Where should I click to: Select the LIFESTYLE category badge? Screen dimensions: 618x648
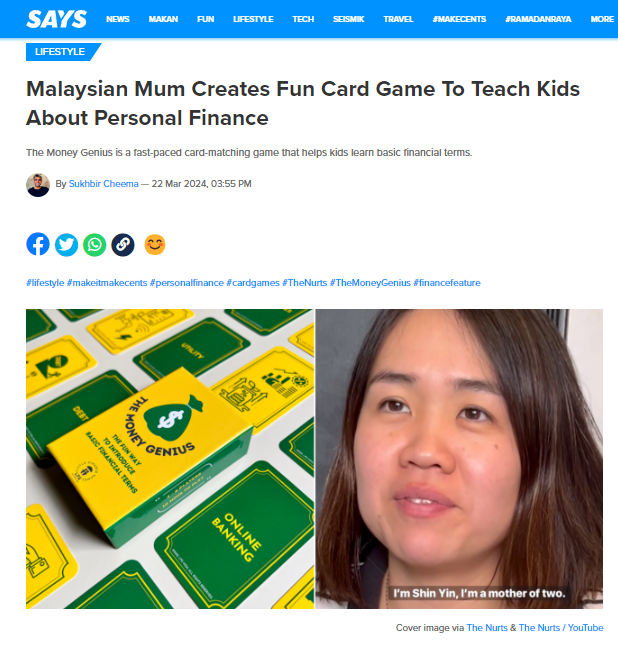(60, 52)
